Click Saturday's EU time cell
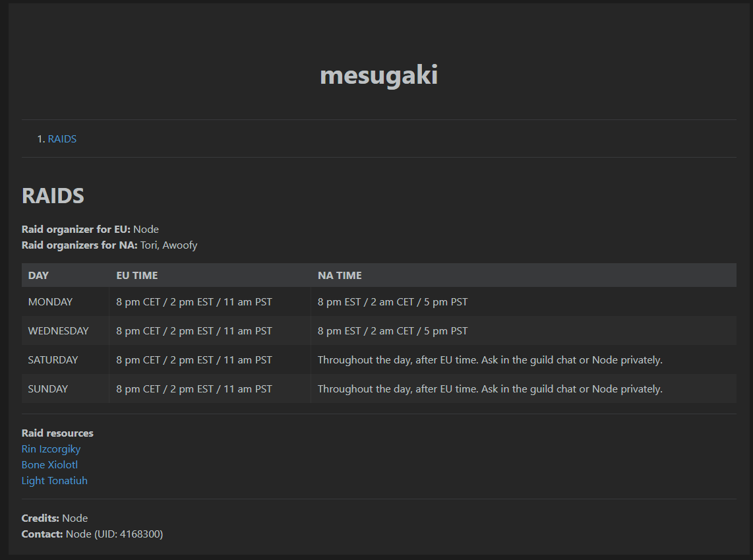Screen dimensions: 753x560 pyautogui.click(x=210, y=359)
